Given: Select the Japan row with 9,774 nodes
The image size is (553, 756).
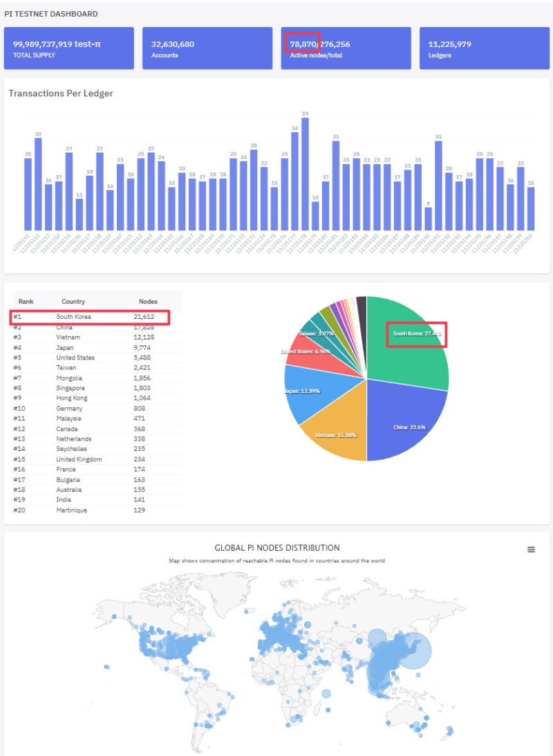Looking at the screenshot, I should [96, 348].
